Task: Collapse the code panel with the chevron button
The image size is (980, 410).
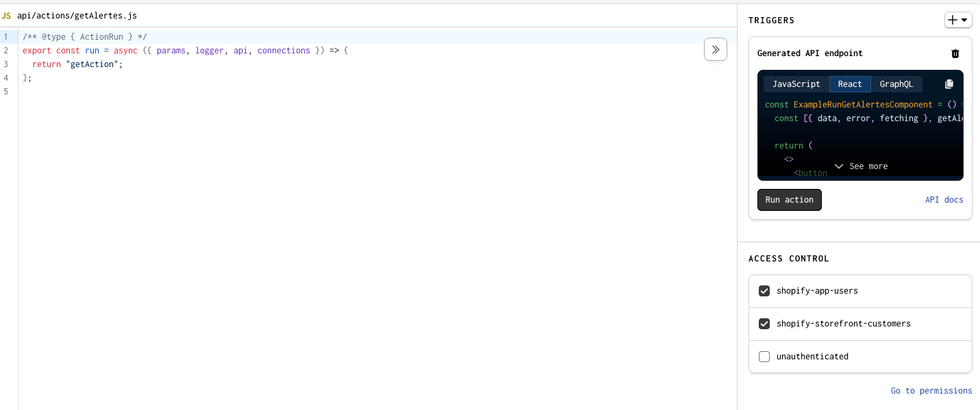Action: 715,49
